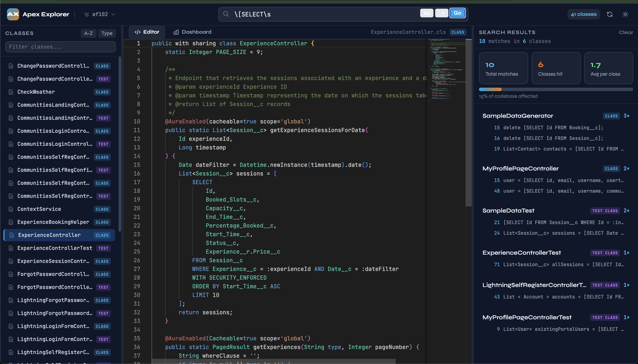638x364 pixels.
Task: Click the Editor tab code-brackets icon
Action: pos(138,32)
